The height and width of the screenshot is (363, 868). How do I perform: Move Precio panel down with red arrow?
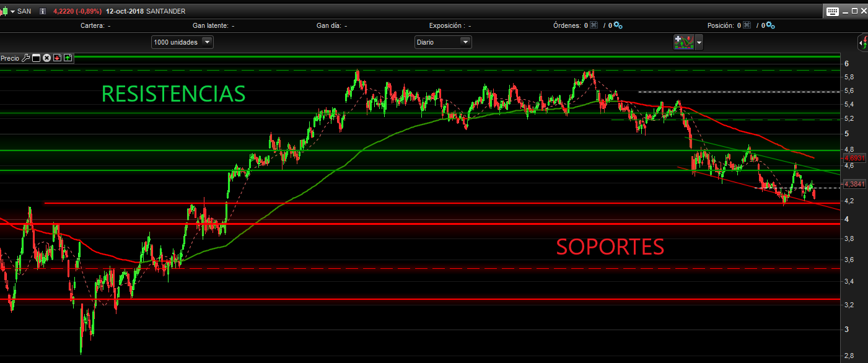pyautogui.click(x=57, y=58)
